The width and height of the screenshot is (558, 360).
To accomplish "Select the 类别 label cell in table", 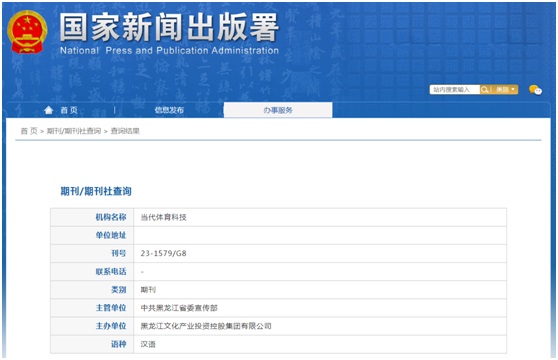I will [x=92, y=290].
